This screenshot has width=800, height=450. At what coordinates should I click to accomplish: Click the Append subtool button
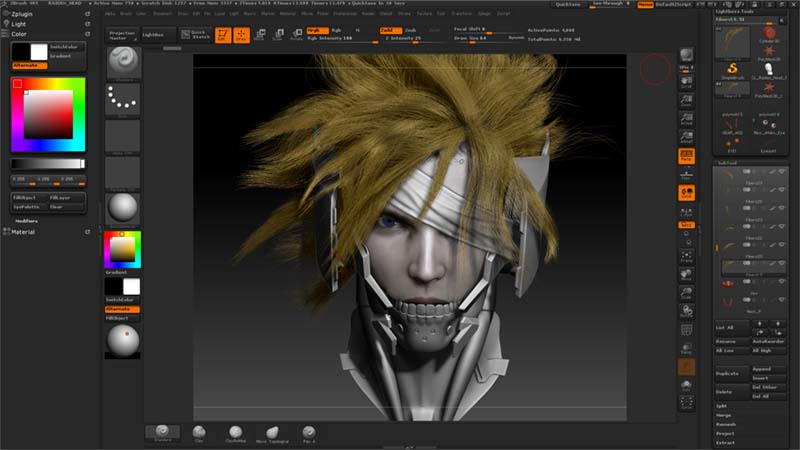768,369
